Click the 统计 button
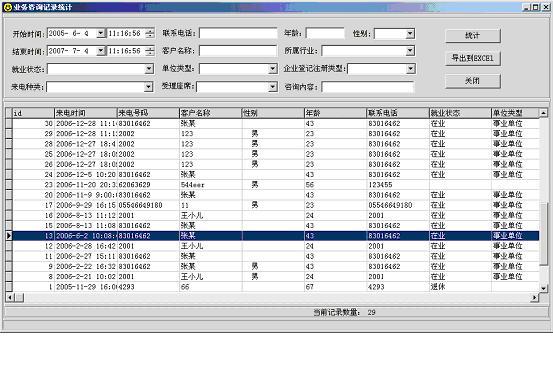553x384 pixels. 473,36
